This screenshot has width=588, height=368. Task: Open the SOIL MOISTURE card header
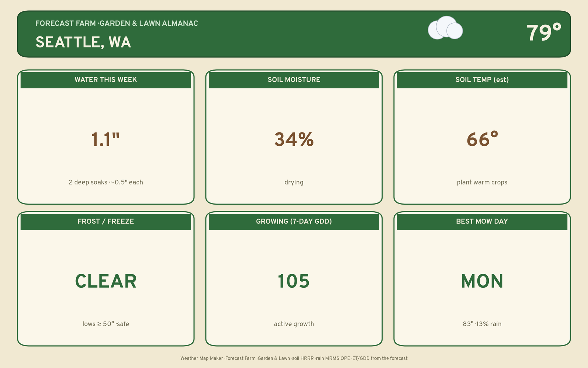[294, 80]
